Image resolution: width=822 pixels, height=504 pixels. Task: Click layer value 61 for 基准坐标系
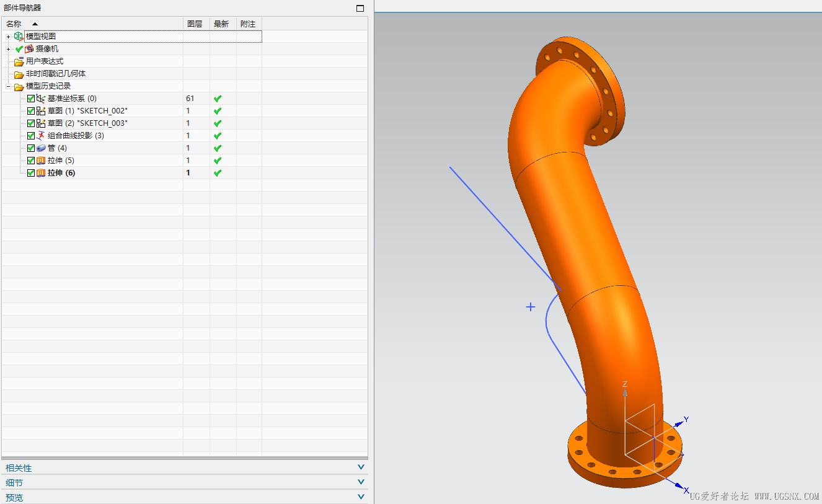coord(190,99)
